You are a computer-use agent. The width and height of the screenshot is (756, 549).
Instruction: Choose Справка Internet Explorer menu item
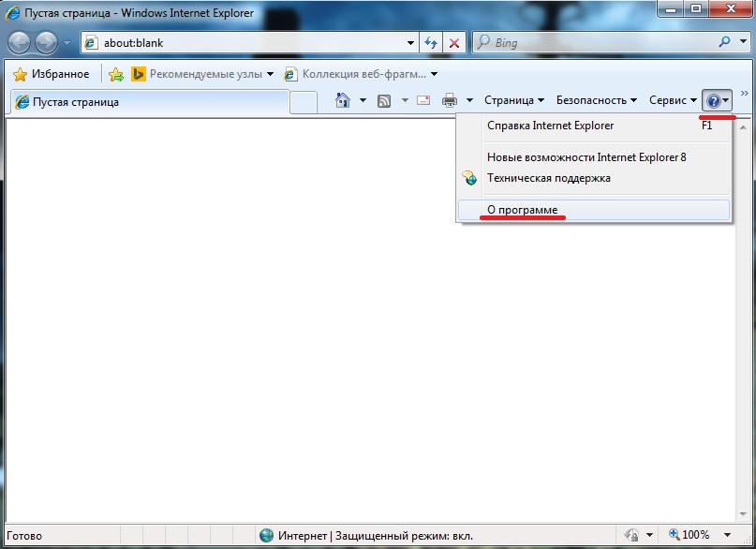[594, 126]
